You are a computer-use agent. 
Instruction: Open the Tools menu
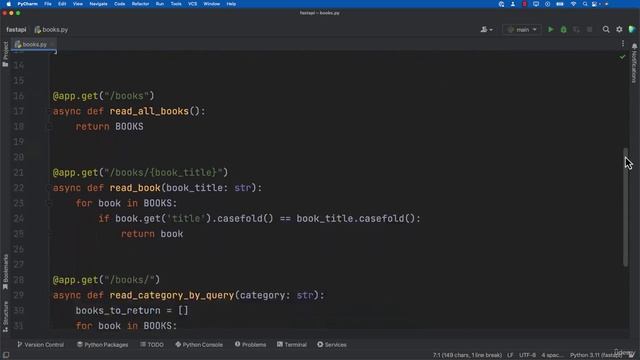point(176,4)
